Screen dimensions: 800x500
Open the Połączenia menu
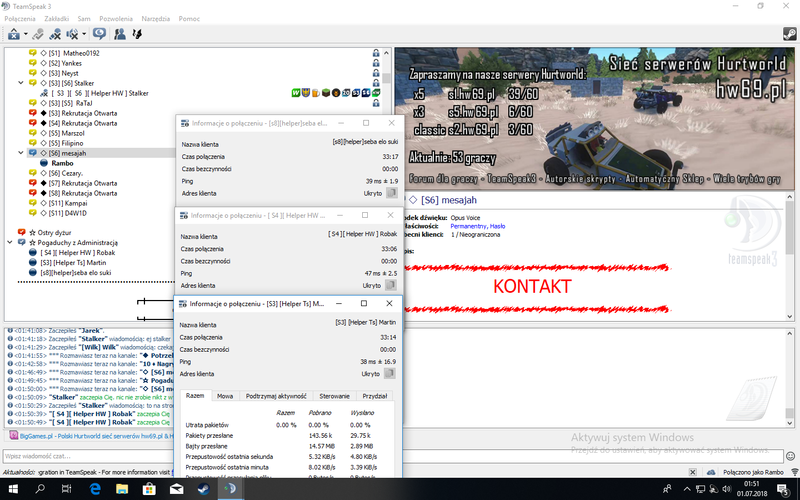pyautogui.click(x=20, y=18)
